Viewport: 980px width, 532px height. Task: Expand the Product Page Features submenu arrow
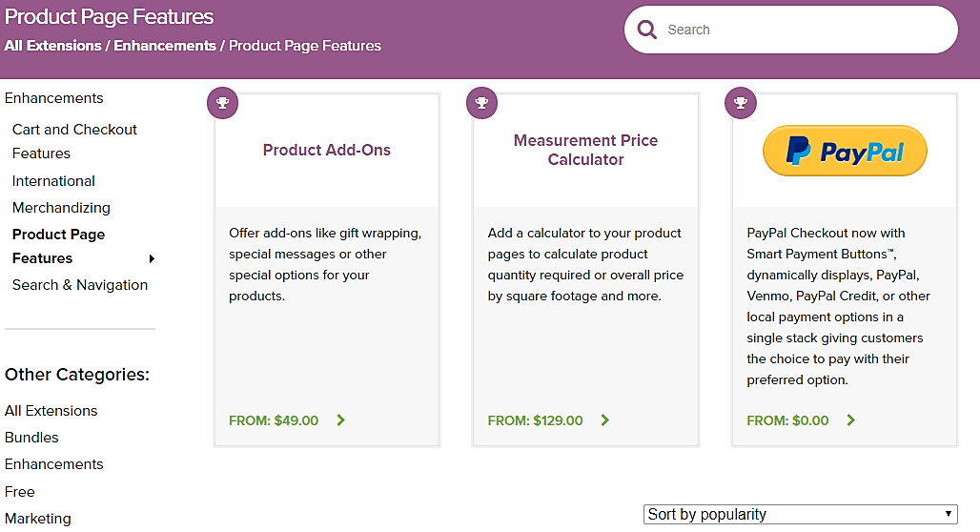click(152, 258)
